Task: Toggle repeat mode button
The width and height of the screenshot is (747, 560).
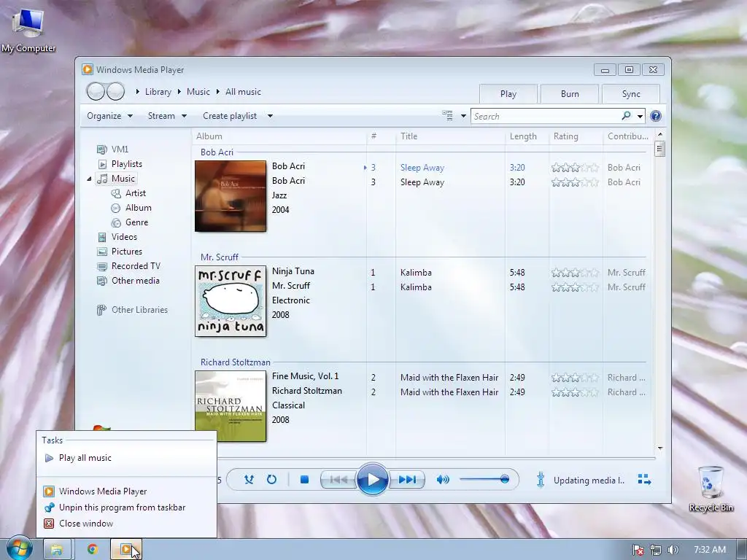Action: point(271,479)
